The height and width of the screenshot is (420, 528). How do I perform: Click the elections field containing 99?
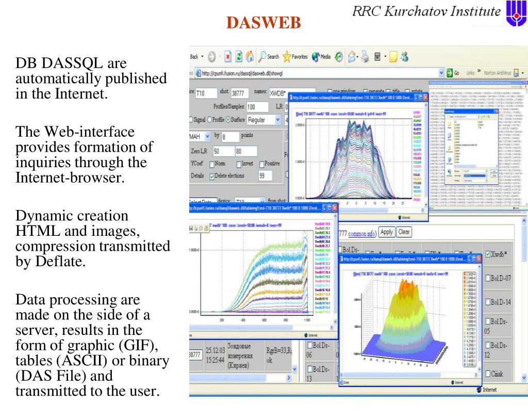click(x=266, y=175)
